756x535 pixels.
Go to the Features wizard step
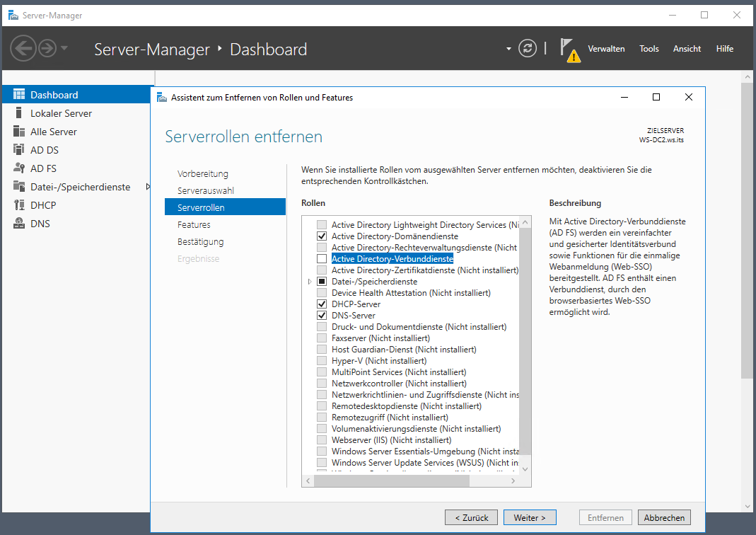coord(194,225)
